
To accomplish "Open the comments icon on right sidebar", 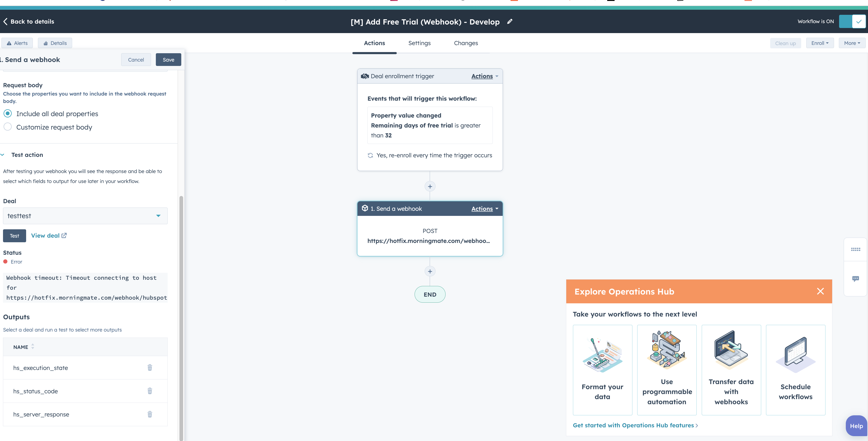I will pos(856,279).
